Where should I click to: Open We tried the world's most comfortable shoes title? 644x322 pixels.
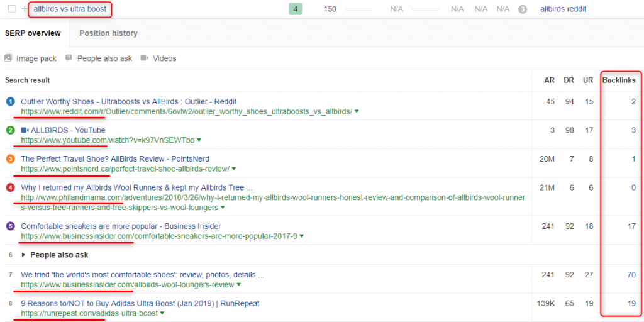pos(143,275)
